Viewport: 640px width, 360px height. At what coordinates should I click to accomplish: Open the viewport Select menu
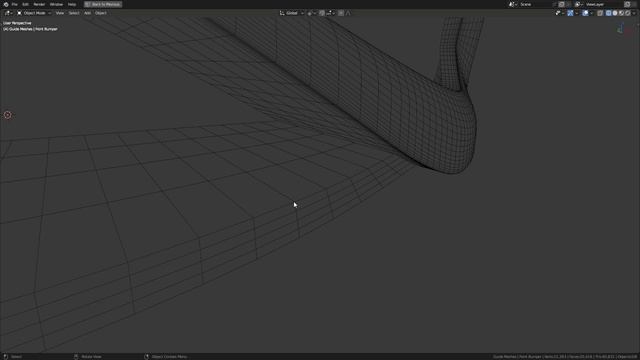(74, 13)
